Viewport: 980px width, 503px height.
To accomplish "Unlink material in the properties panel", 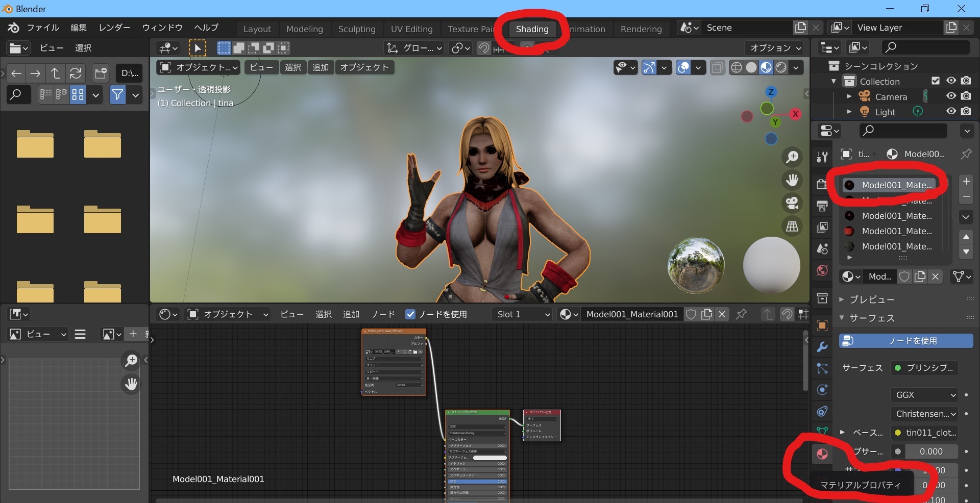I will click(935, 276).
